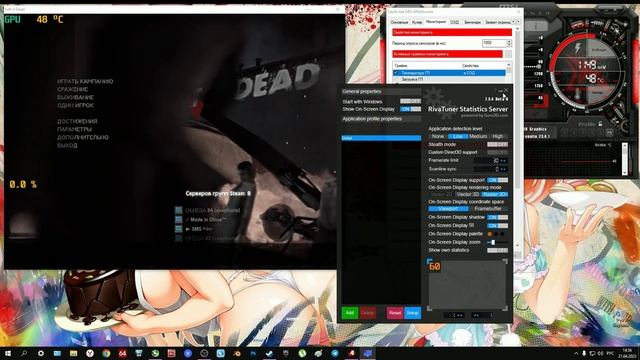The width and height of the screenshot is (640, 360).
Task: Open the 'Кулер' tab in Afterburner properties
Action: 417,22
